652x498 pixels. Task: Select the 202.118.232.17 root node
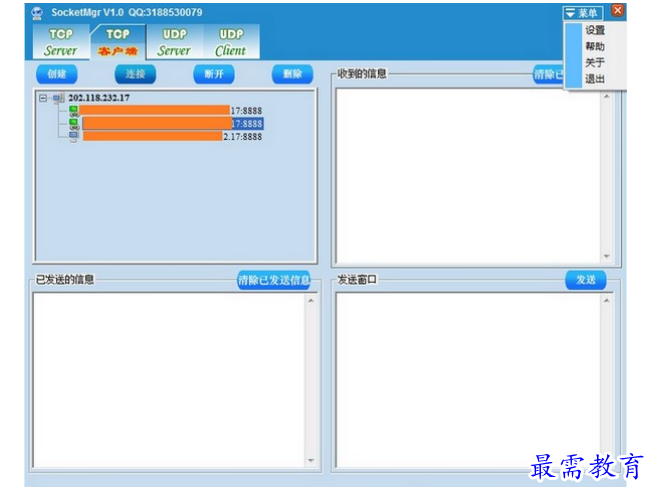pos(99,98)
